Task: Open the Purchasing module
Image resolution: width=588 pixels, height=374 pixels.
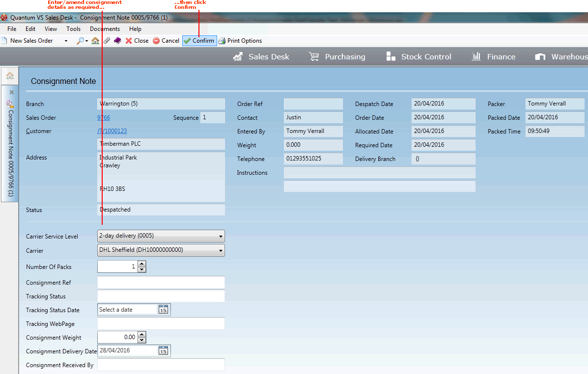Action: click(x=337, y=56)
